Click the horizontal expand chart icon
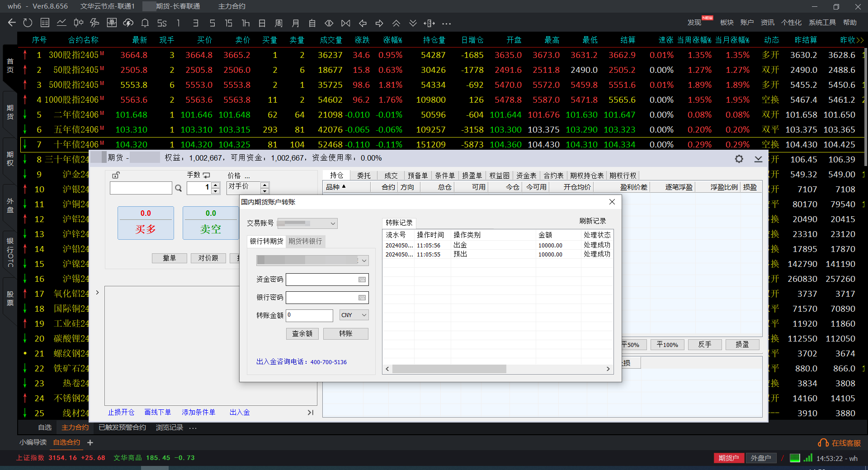 tap(329, 23)
